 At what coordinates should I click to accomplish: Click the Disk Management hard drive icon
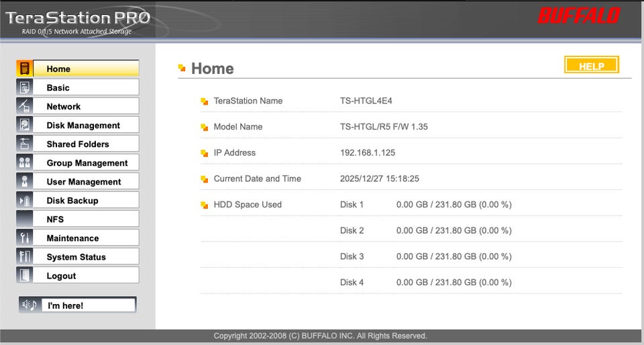pyautogui.click(x=24, y=125)
